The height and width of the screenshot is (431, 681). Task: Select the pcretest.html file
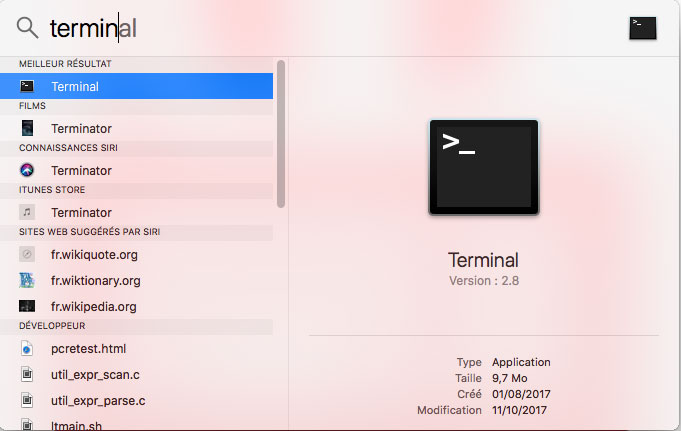(x=136, y=348)
